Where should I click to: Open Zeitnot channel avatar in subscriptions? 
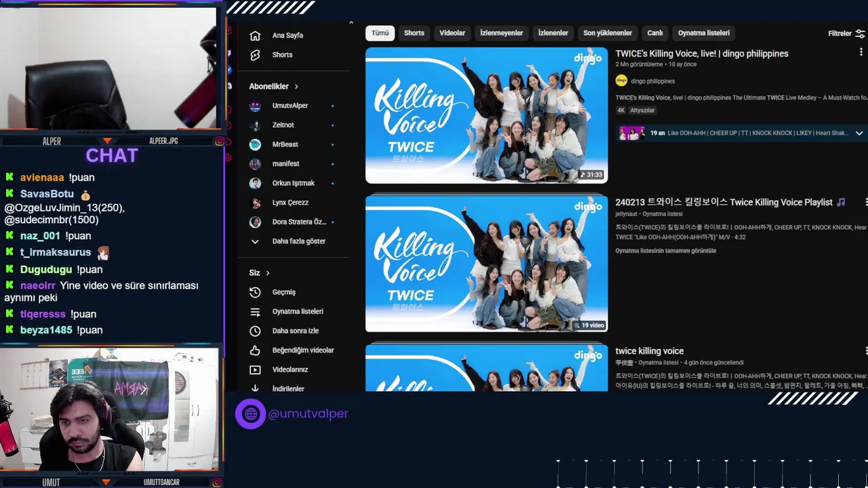pos(255,125)
